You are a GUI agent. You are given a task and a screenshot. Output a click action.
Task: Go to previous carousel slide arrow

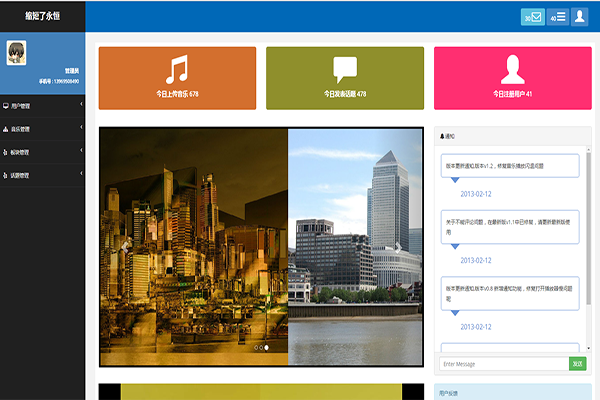coord(124,247)
